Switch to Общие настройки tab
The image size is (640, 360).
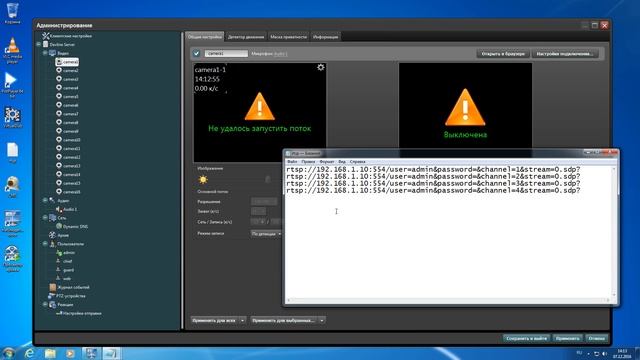(205, 37)
